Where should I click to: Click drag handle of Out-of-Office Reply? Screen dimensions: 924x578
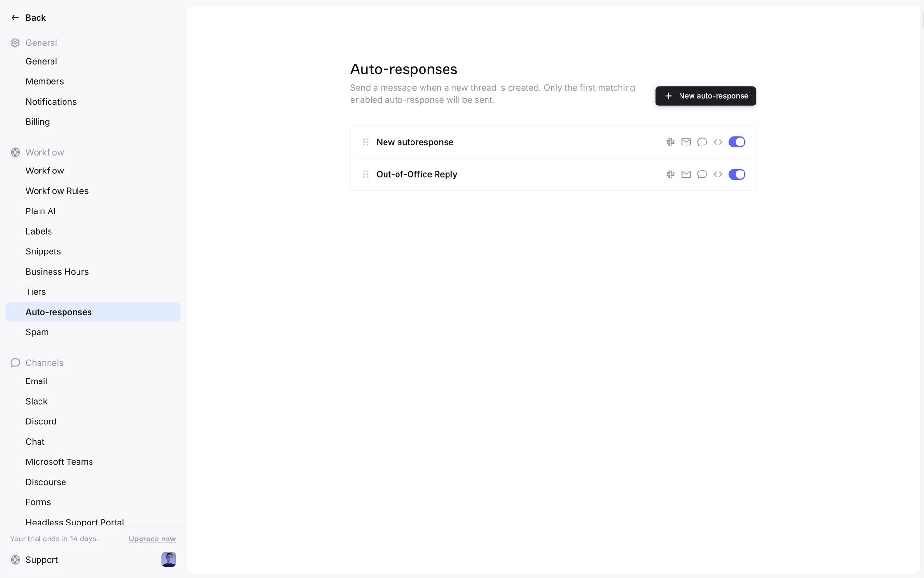366,174
